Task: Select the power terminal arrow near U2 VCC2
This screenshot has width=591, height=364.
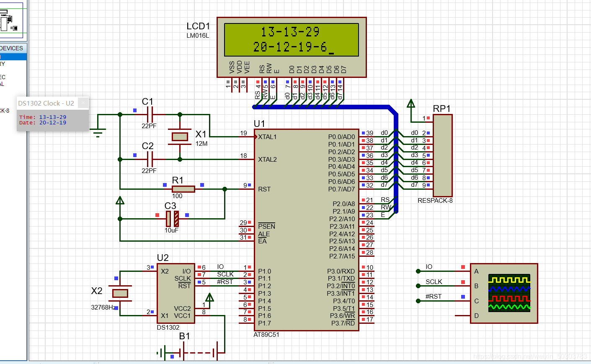Action: point(210,297)
